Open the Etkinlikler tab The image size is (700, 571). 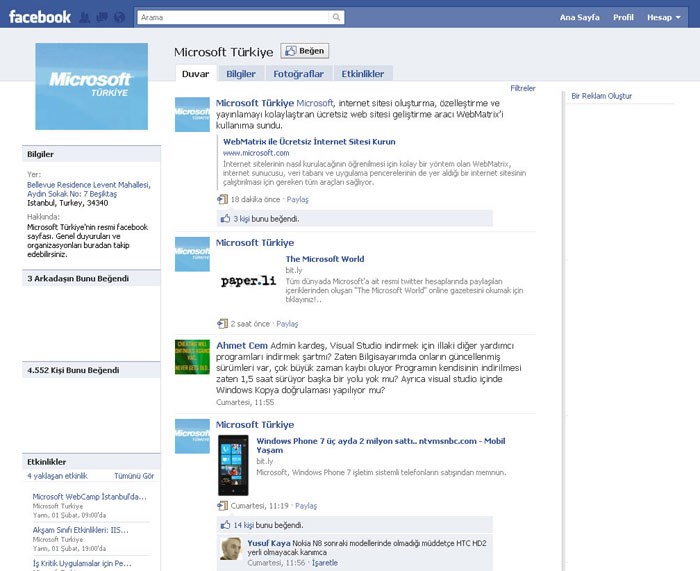coord(363,74)
